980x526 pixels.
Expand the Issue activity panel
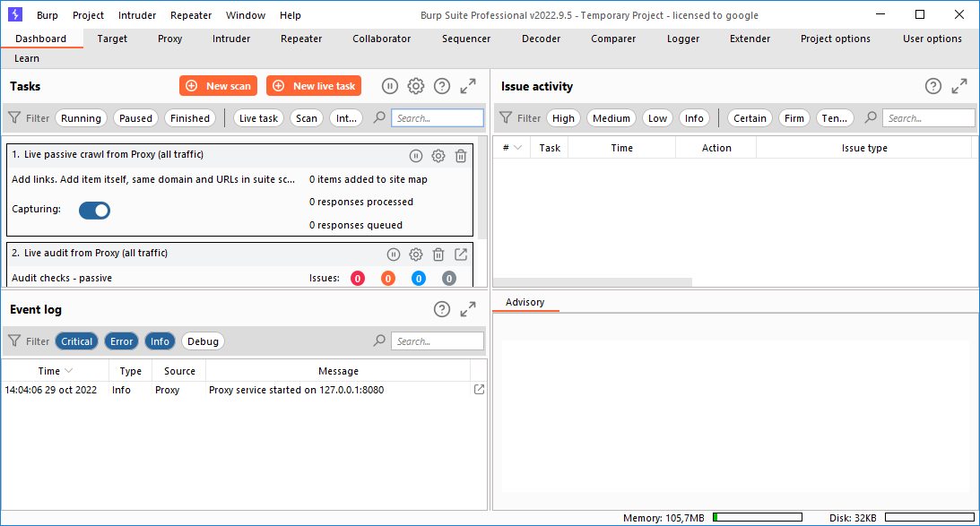(959, 86)
